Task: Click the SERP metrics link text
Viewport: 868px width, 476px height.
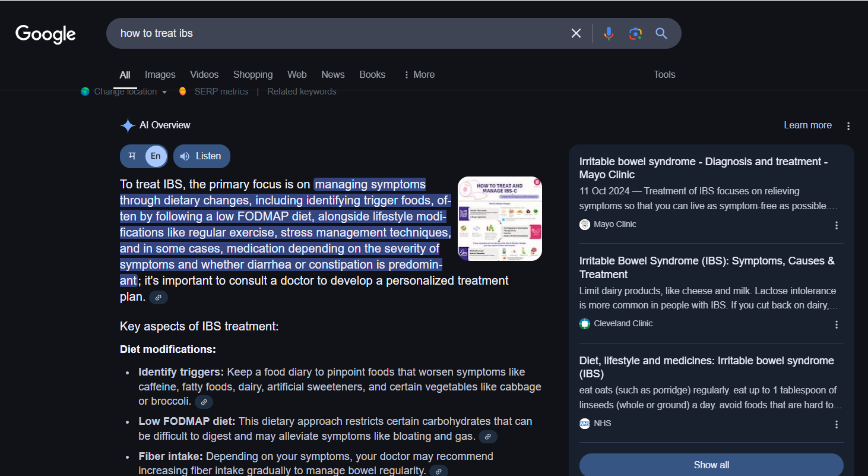Action: 221,92
